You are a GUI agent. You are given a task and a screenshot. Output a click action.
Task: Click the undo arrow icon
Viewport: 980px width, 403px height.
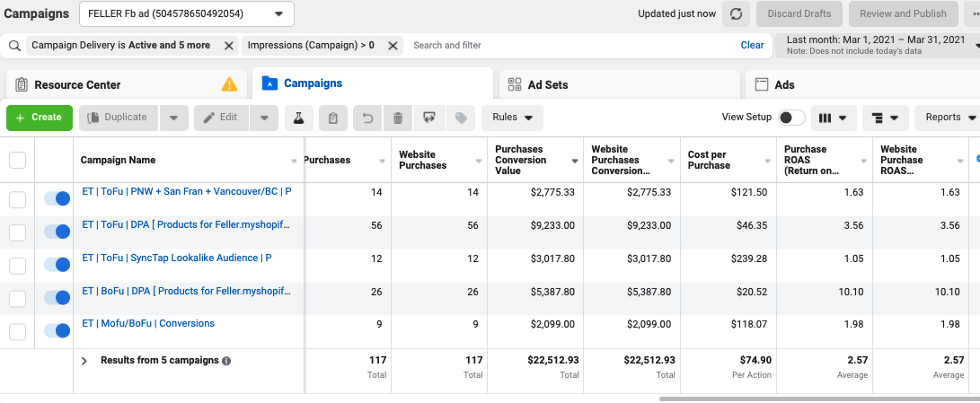click(366, 118)
